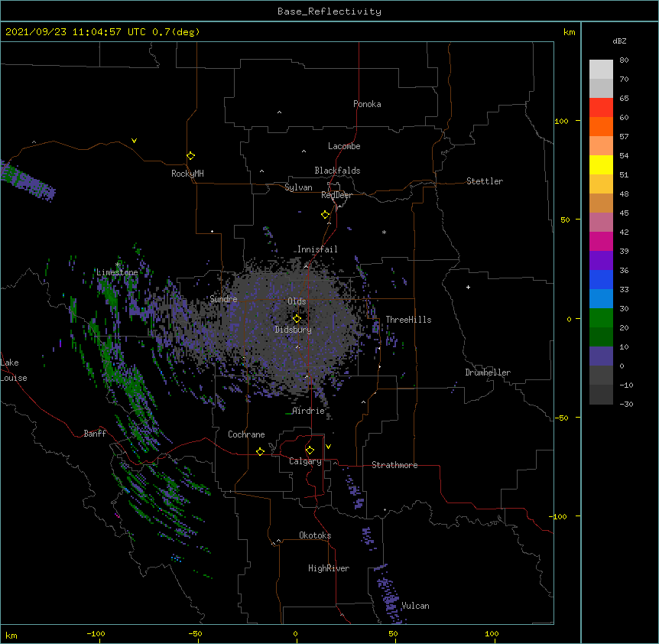Click the -30 value on the dBZ scale

pyautogui.click(x=626, y=404)
